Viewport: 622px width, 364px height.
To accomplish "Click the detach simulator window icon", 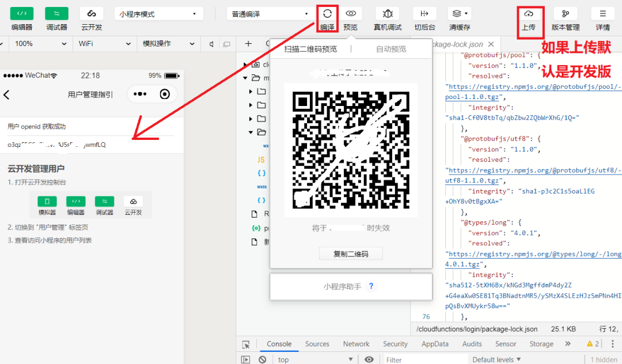I will tap(226, 44).
